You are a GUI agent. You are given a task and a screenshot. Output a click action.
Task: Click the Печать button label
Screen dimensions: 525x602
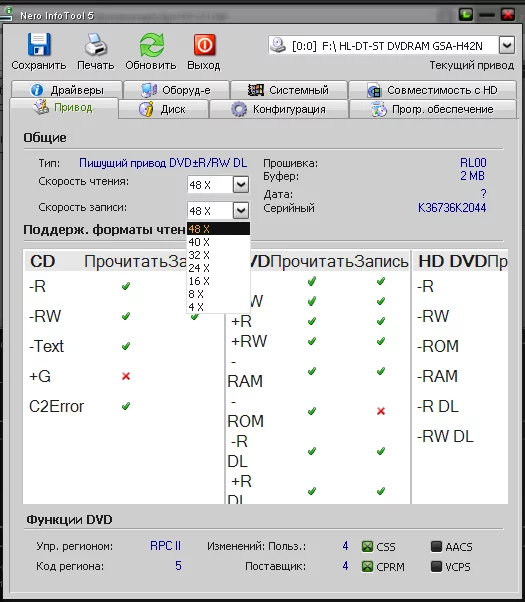96,65
